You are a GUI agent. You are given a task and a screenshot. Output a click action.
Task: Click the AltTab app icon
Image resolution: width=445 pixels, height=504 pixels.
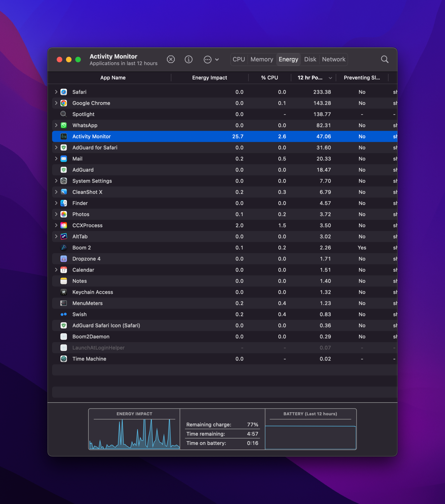[64, 236]
